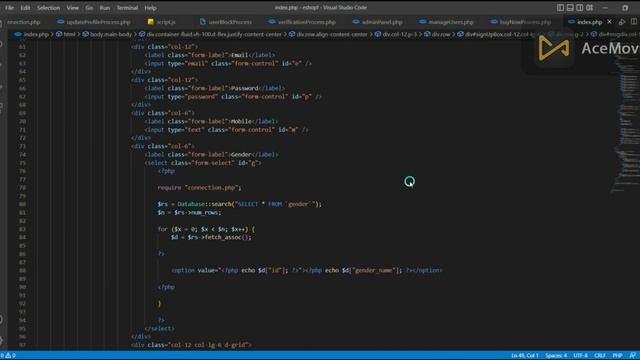Open the File menu
Viewport: 640px width, 360px height.
[9, 8]
